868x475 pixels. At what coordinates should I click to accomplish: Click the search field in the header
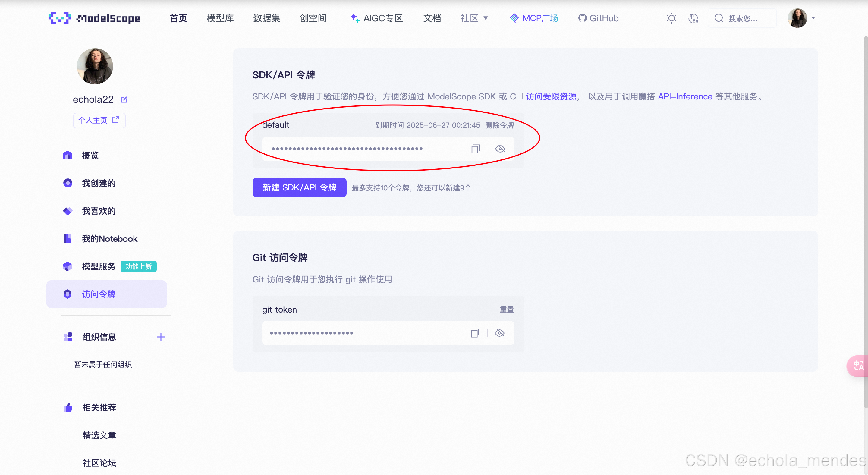(742, 18)
